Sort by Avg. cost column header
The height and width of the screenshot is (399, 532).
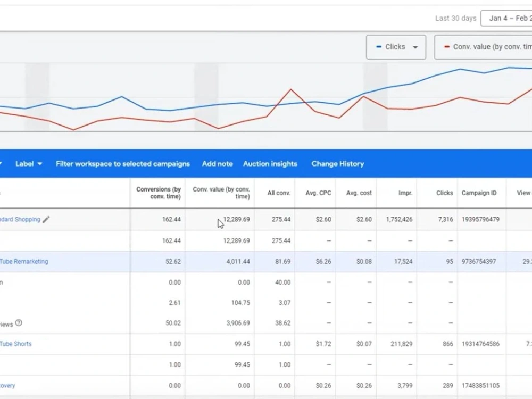click(x=359, y=193)
